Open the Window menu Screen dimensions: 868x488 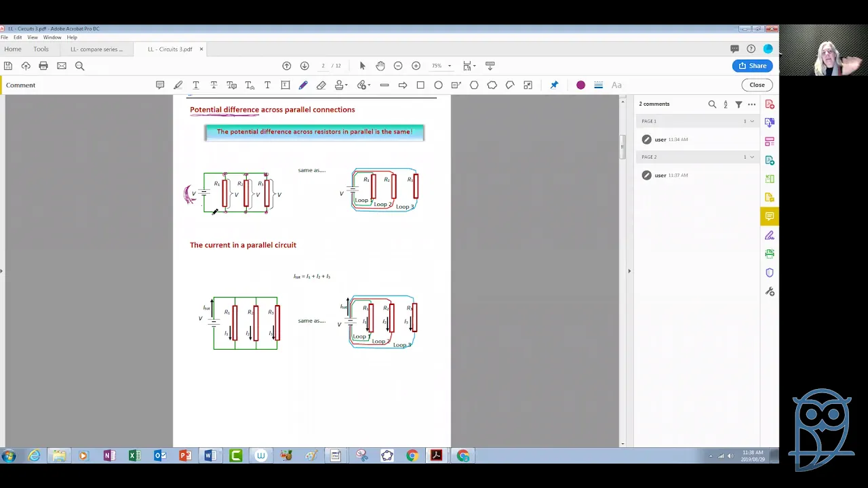[x=52, y=37]
